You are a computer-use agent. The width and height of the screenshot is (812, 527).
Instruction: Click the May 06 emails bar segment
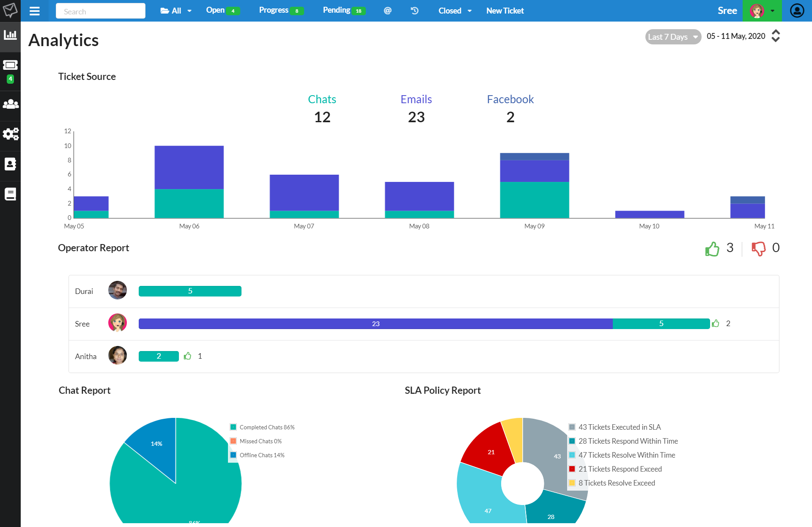pos(189,167)
